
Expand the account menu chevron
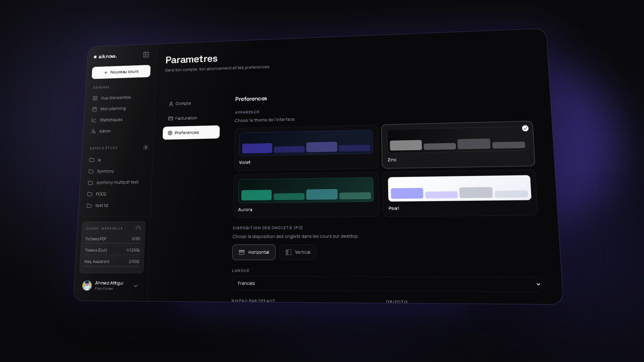(136, 286)
